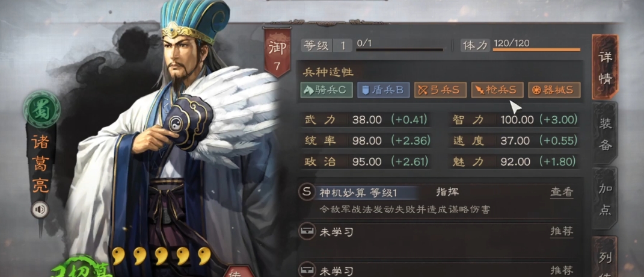Open the 装备 equipment tab
The width and height of the screenshot is (644, 277).
point(605,134)
